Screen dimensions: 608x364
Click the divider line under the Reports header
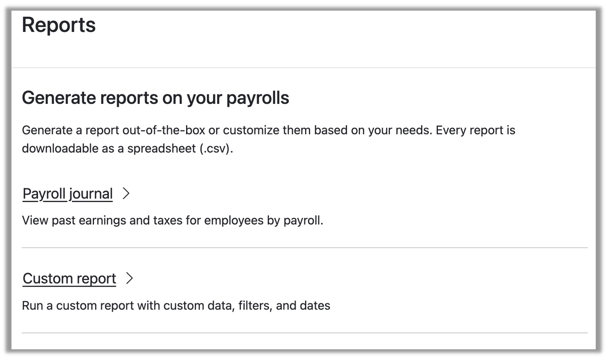pyautogui.click(x=304, y=67)
